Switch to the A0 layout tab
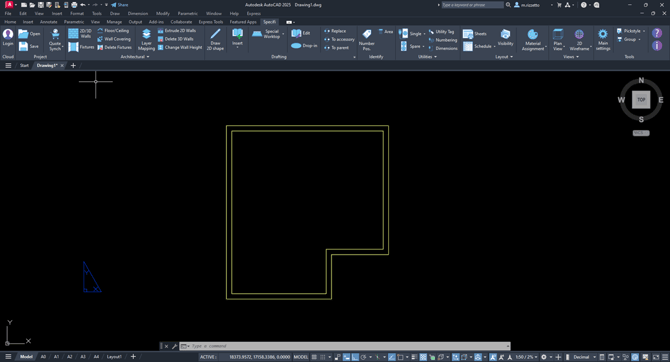The height and width of the screenshot is (362, 670). coord(43,356)
